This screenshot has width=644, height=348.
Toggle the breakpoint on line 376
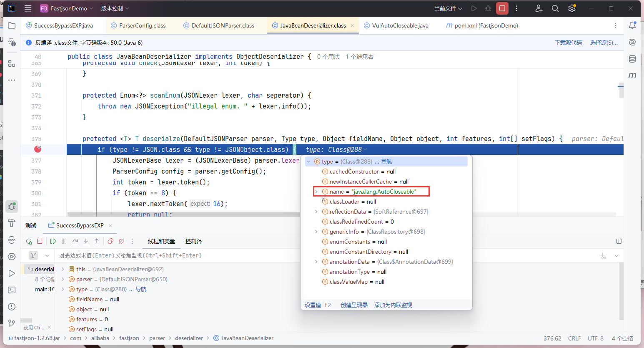click(38, 149)
